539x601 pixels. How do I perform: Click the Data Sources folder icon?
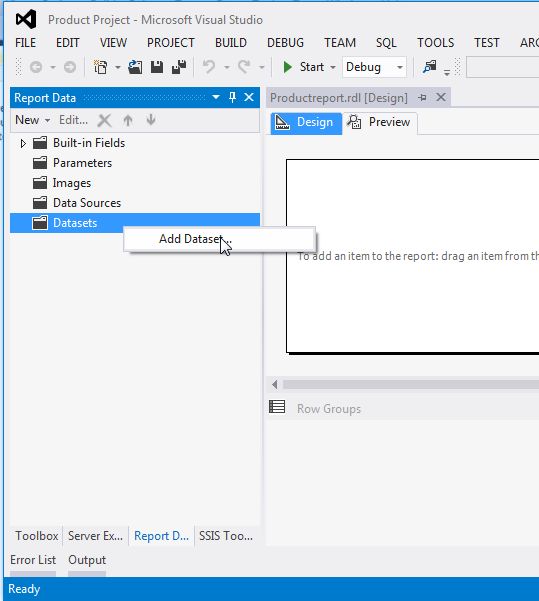40,203
